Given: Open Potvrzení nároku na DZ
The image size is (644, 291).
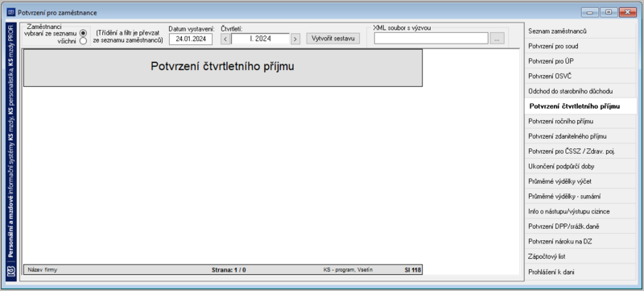Looking at the screenshot, I should click(580, 241).
